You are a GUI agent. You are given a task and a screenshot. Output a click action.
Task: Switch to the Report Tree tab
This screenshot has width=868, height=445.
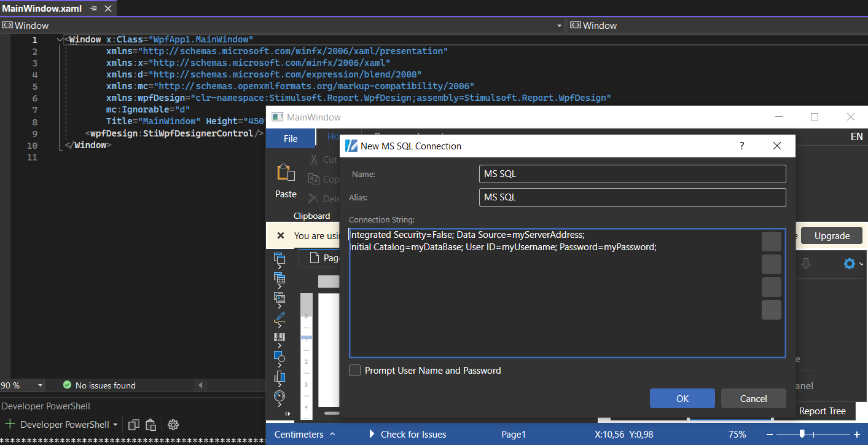tap(822, 411)
